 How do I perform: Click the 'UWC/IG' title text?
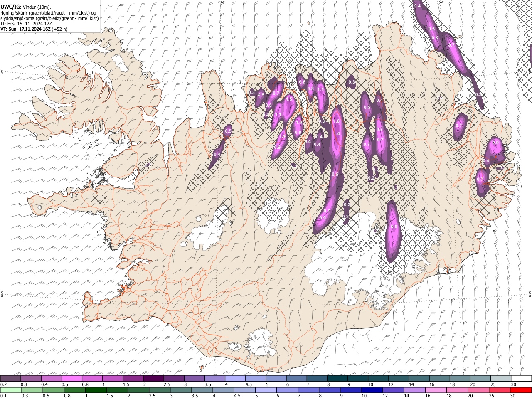pos(10,7)
